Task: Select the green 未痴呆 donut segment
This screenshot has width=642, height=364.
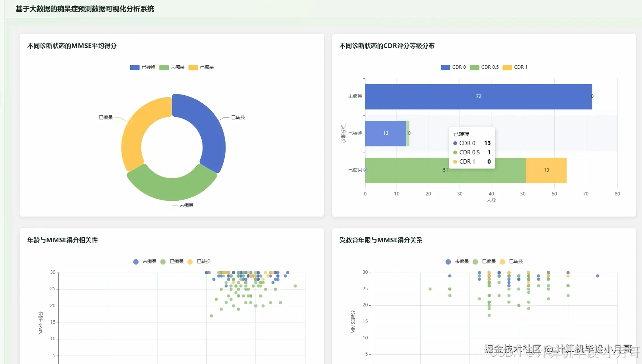Action: (172, 189)
